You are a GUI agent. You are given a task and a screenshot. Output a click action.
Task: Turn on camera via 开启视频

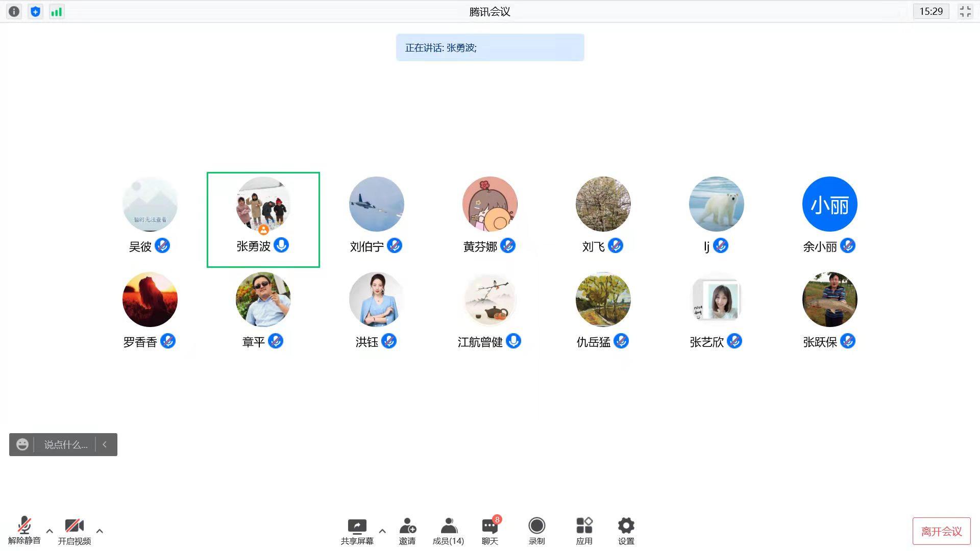(x=74, y=531)
